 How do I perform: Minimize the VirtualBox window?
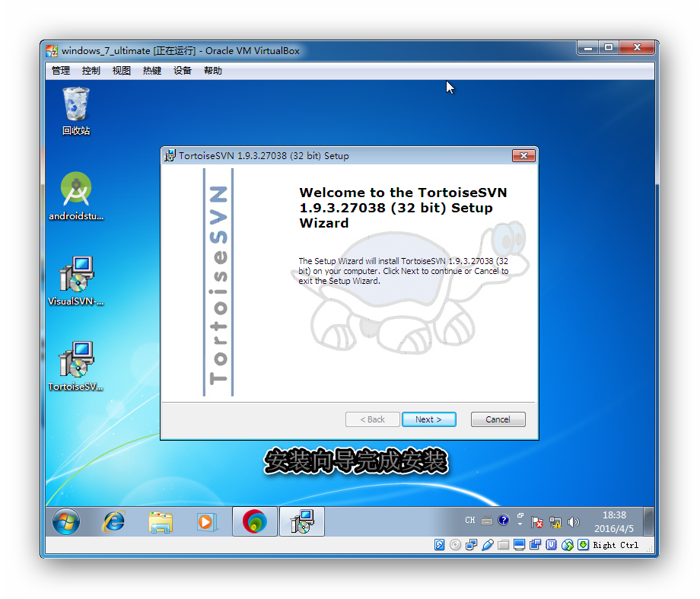tap(588, 48)
